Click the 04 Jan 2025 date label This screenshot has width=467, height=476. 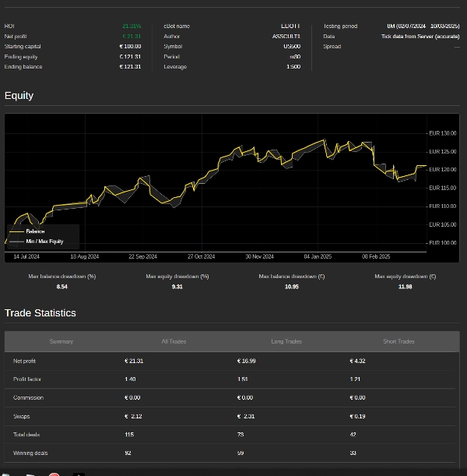point(318,256)
